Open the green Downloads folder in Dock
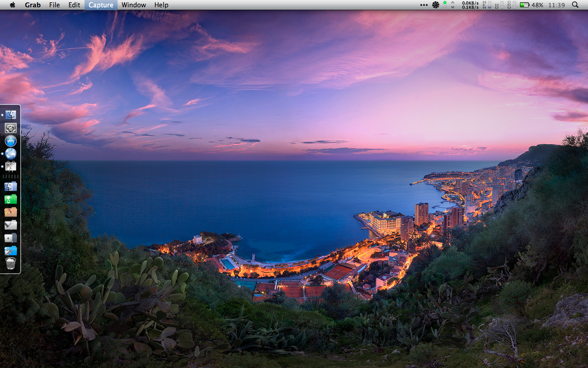 [x=11, y=199]
